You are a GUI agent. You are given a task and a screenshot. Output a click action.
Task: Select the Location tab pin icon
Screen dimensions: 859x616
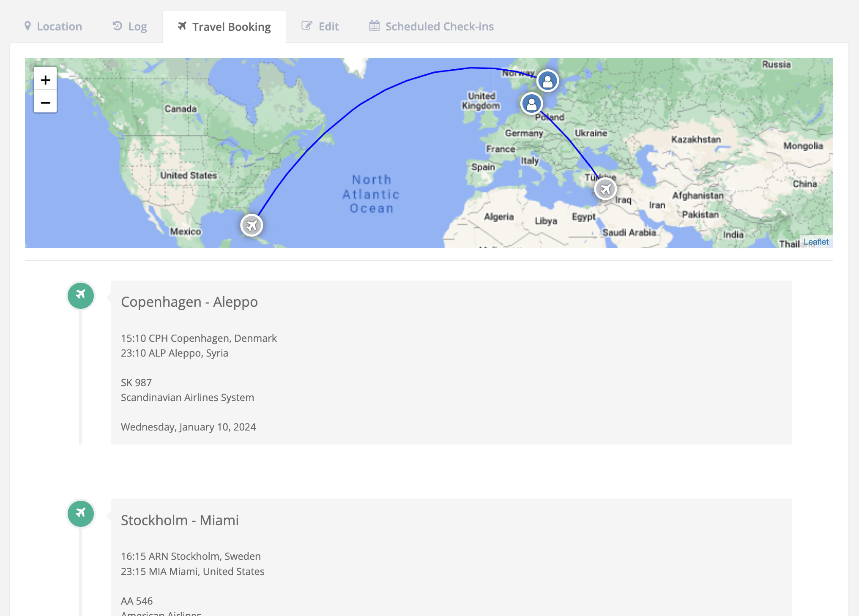(x=28, y=26)
